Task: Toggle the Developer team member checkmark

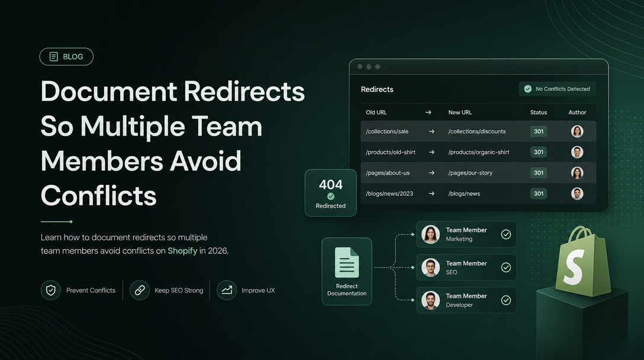Action: [x=506, y=300]
